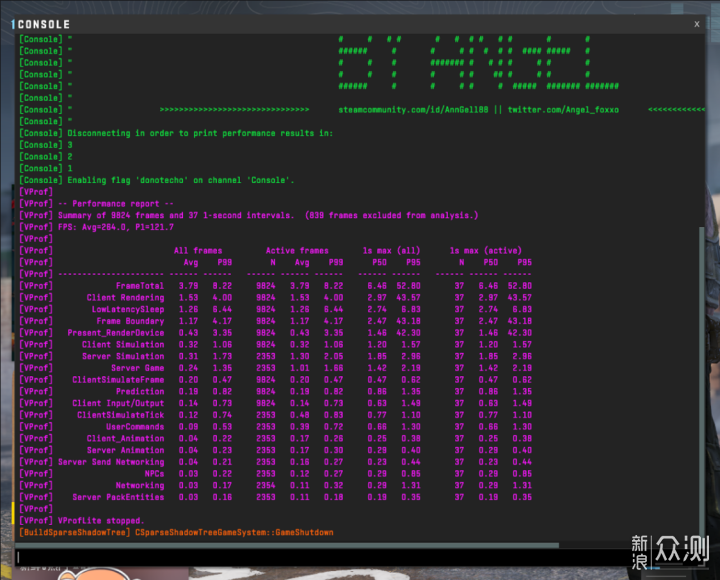Click the Client Rendering row label
Screen dimensions: 720x580
coord(125,298)
